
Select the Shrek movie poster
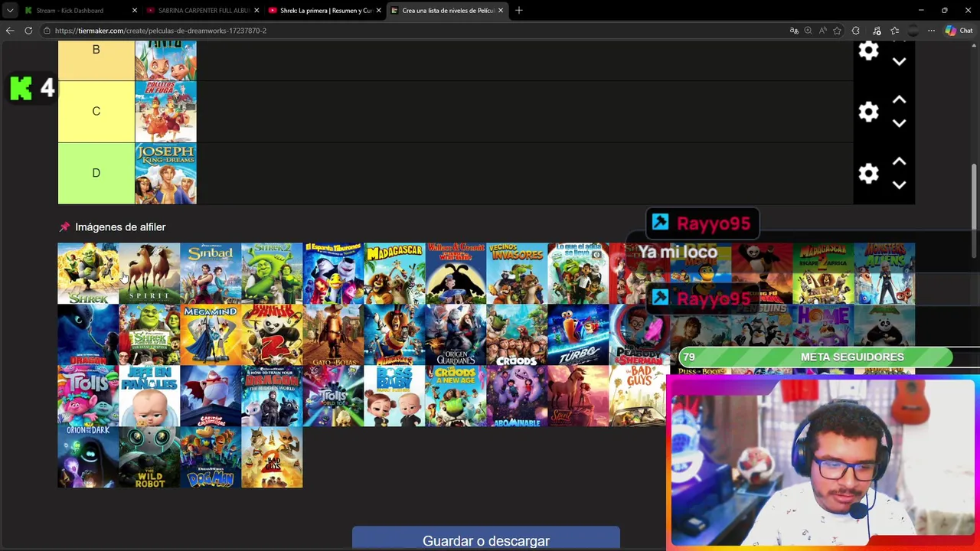point(88,273)
